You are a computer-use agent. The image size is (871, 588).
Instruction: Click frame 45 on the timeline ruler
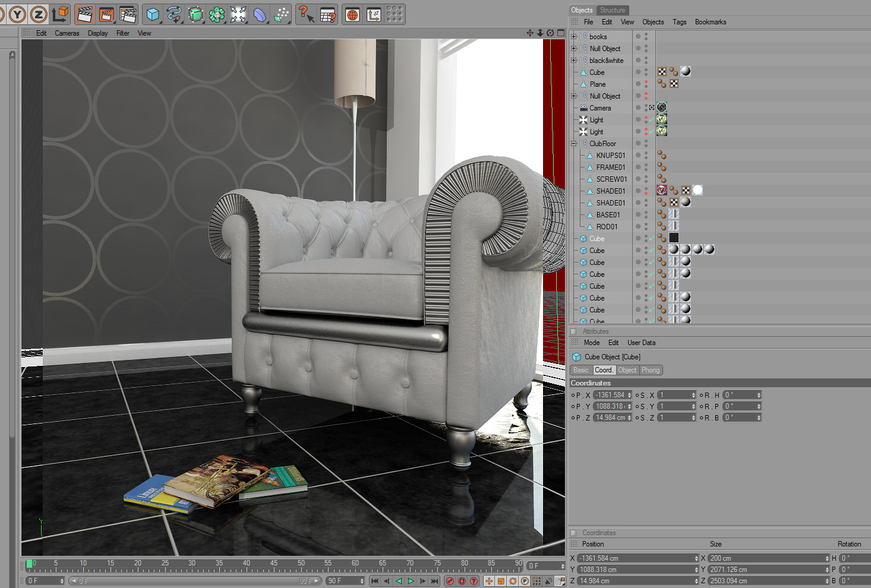coord(274,563)
